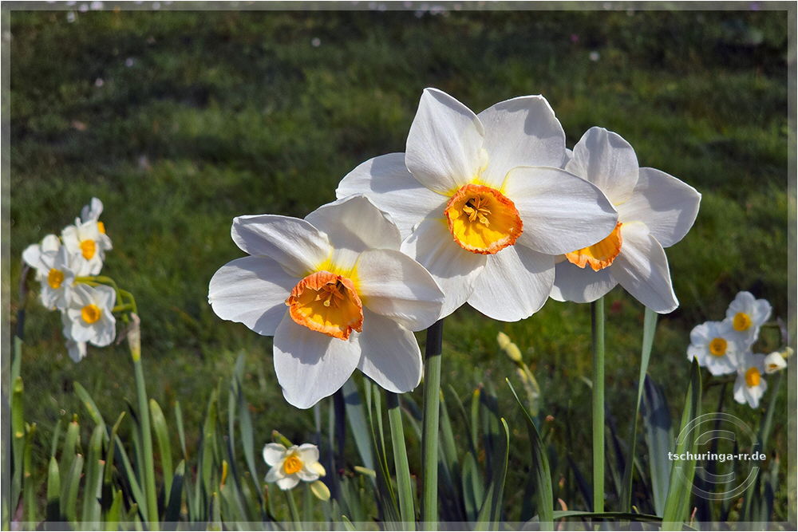The width and height of the screenshot is (798, 532).
Task: Click the middle daffodil in the right cluster
Action: pos(715,348)
